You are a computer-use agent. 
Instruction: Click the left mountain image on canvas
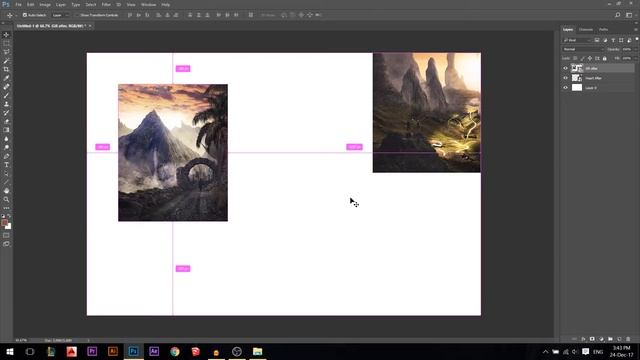coord(173,153)
